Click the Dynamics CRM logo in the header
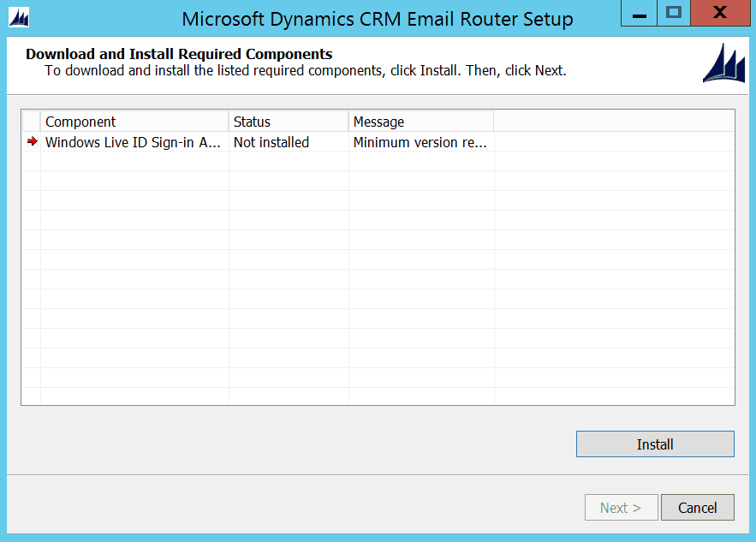Image resolution: width=756 pixels, height=542 pixels. pyautogui.click(x=723, y=63)
